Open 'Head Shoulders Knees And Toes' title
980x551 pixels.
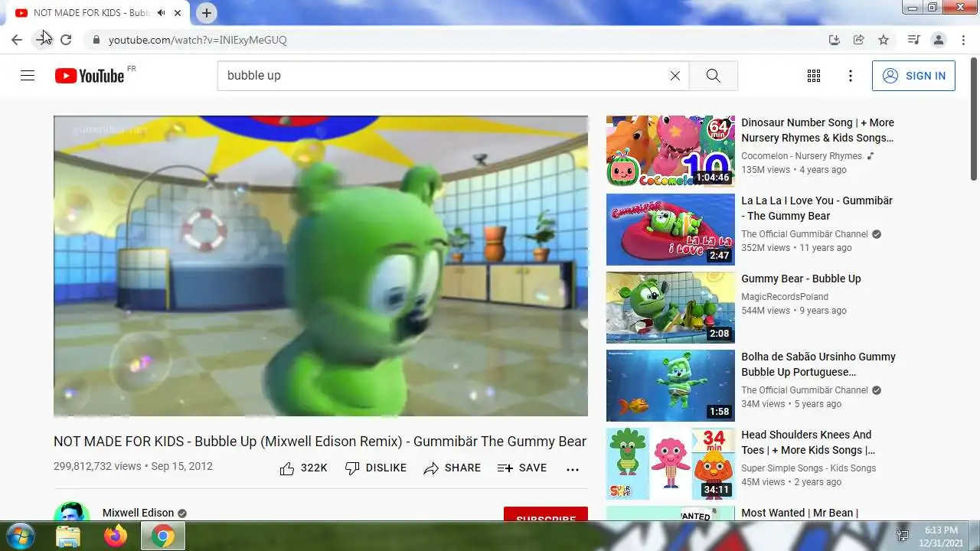(x=808, y=442)
